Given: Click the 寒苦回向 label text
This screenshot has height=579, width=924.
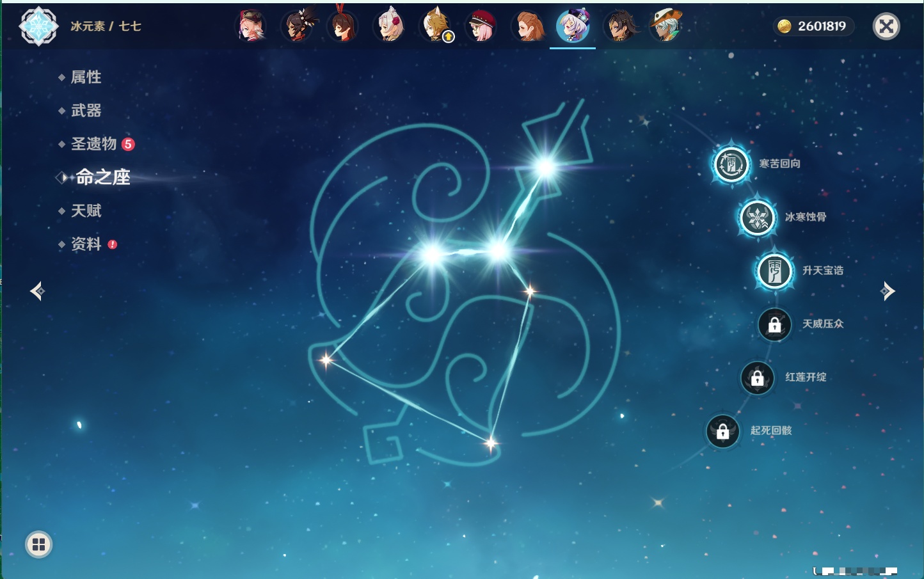Looking at the screenshot, I should pyautogui.click(x=779, y=164).
